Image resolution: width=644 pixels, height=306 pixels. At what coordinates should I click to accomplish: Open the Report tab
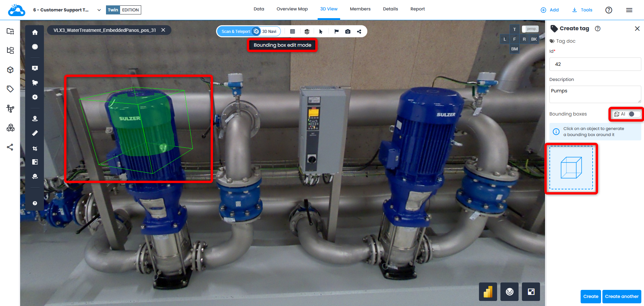[x=418, y=9]
